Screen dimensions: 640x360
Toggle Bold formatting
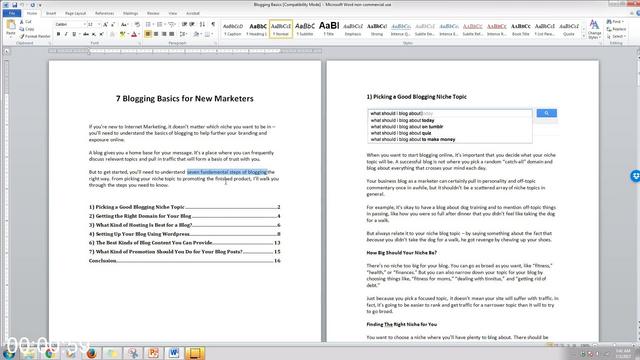coord(58,34)
